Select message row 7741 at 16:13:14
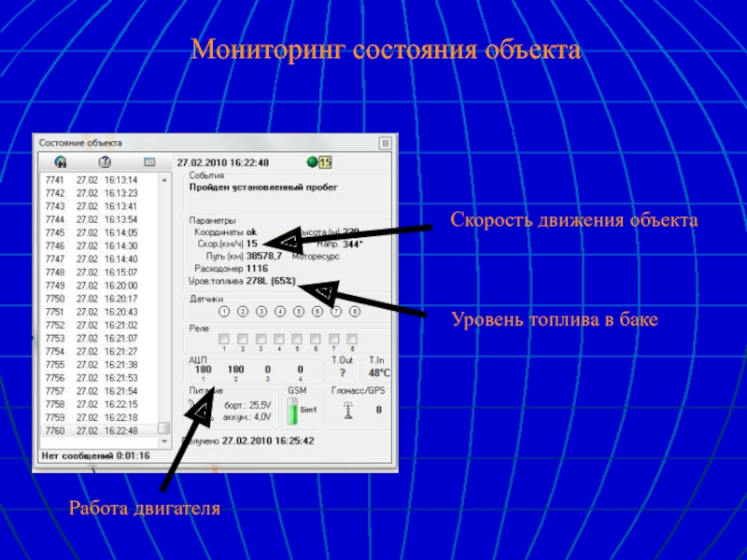The image size is (747, 560). click(x=99, y=180)
